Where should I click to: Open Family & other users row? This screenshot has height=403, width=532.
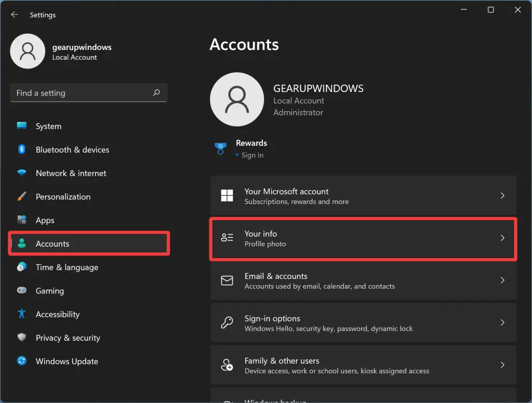pos(363,365)
